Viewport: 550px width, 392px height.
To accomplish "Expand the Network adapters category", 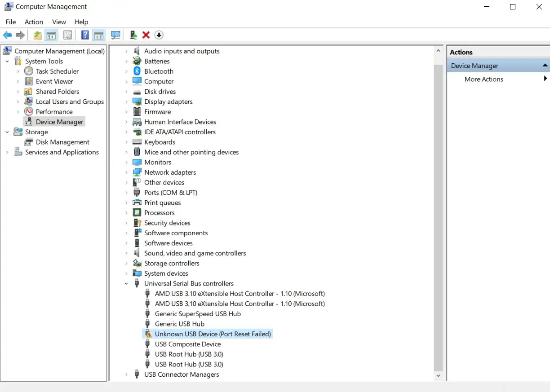I will tap(126, 172).
